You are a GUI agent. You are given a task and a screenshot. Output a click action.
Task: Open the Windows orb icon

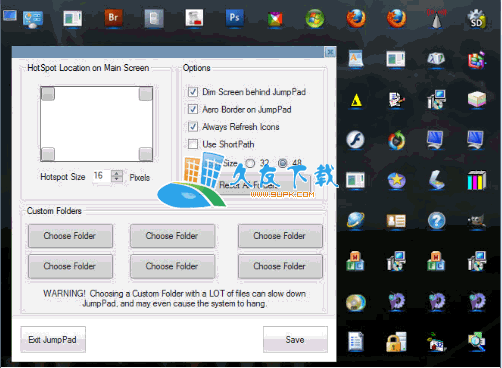tap(315, 18)
